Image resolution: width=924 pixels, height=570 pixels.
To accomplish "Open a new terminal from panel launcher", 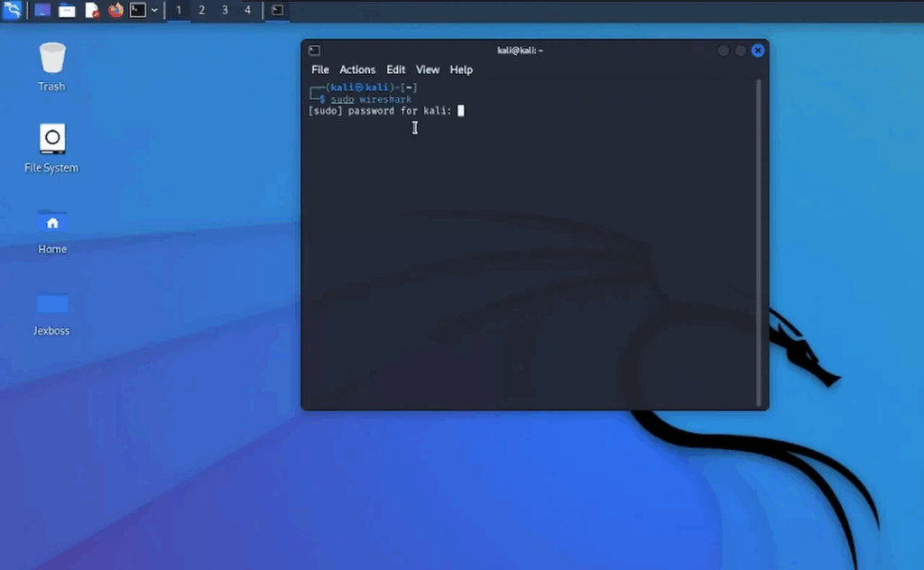I will 138,10.
